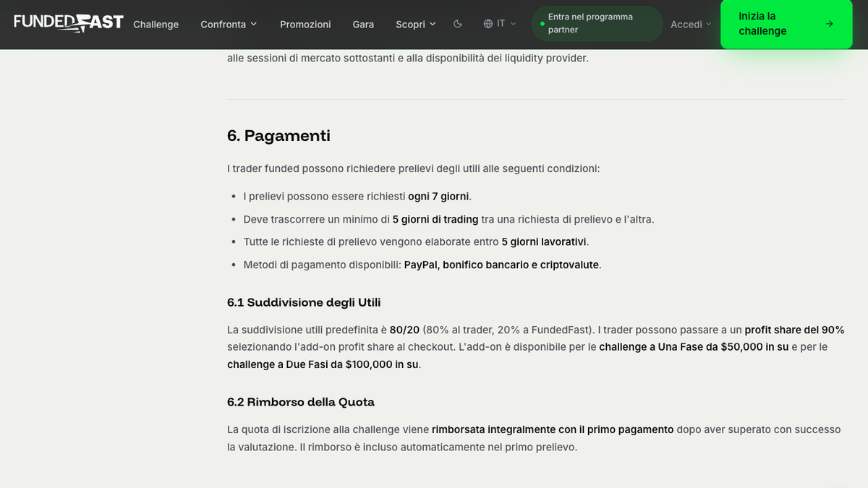Open the FundedFast logo homepage

pyautogui.click(x=69, y=23)
